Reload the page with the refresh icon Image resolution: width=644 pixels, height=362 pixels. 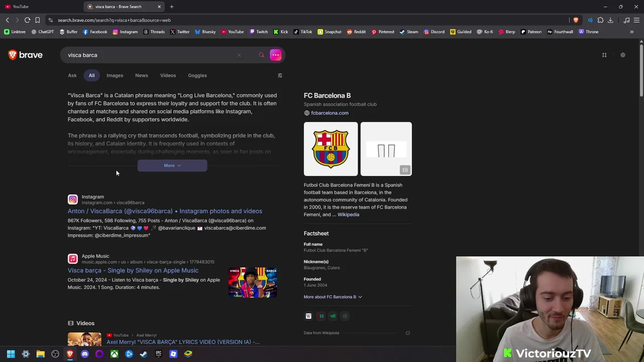pos(27,20)
